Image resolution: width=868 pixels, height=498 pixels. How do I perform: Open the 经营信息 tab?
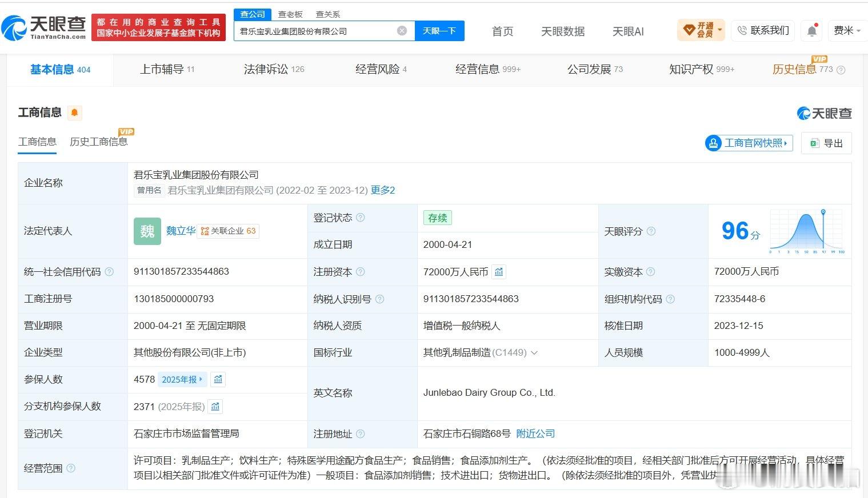point(488,69)
